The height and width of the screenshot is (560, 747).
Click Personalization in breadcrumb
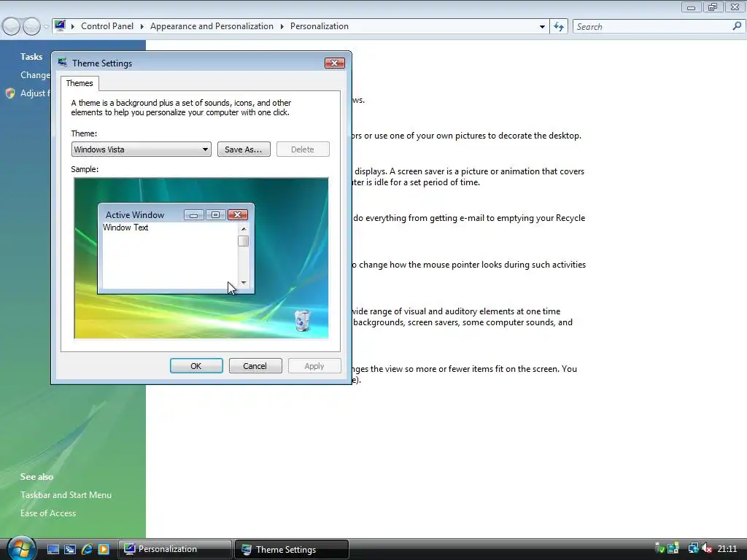[x=320, y=26]
